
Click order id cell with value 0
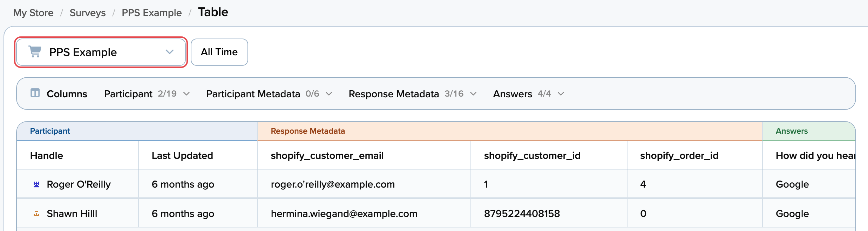coord(695,213)
